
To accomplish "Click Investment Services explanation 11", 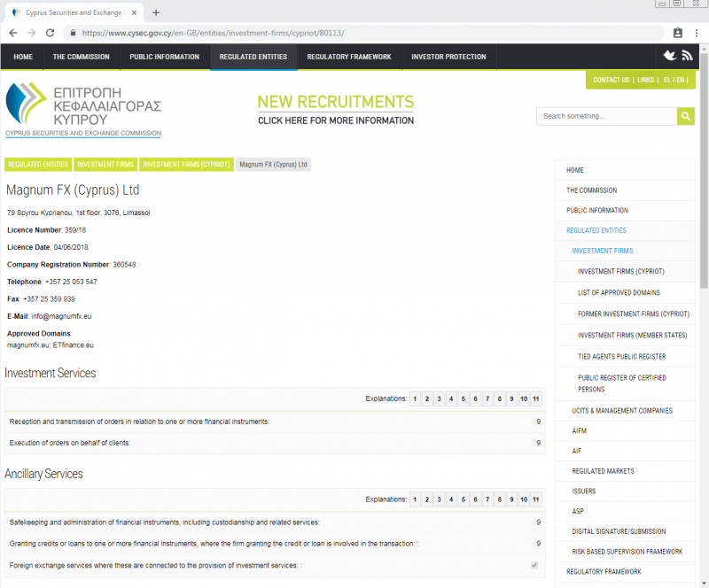I will coord(536,399).
